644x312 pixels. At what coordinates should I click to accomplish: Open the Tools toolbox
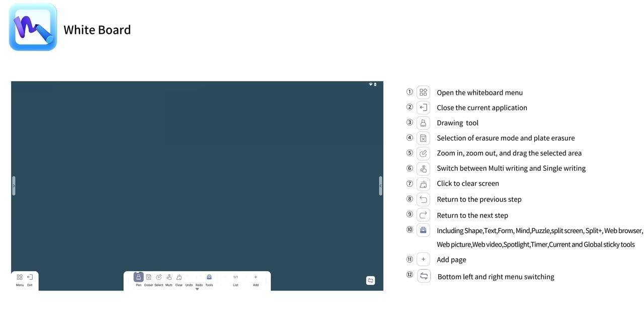coord(209,278)
